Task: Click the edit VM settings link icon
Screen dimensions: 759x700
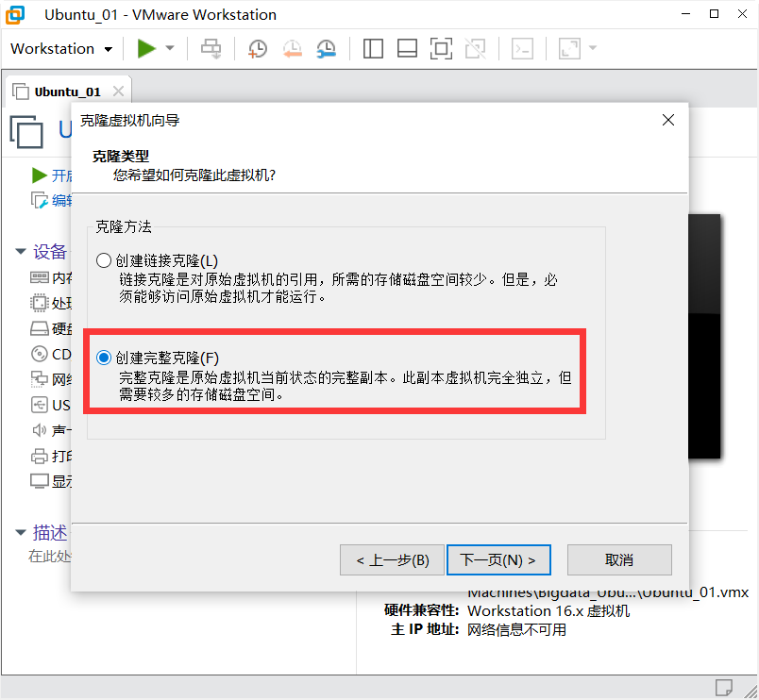Action: (40, 200)
